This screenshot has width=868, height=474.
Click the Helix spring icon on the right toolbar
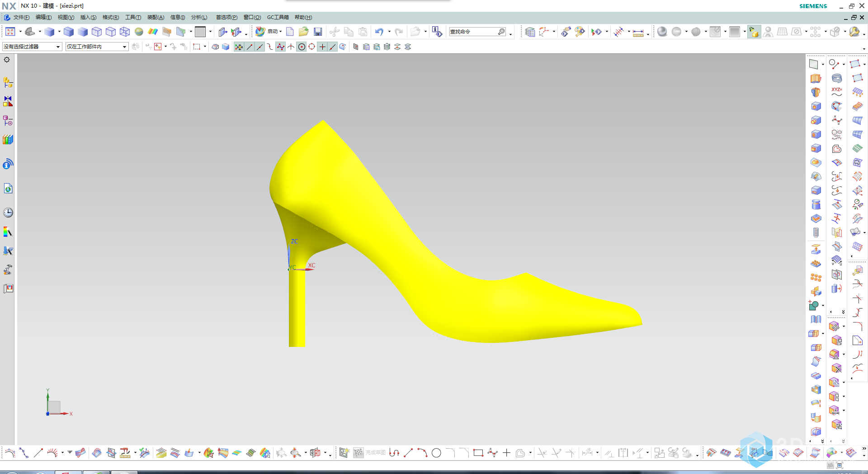(x=836, y=78)
